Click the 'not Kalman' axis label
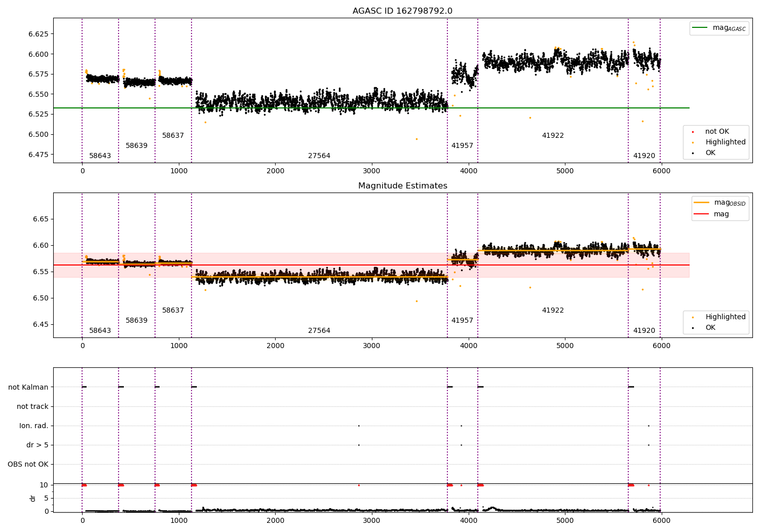The width and height of the screenshot is (760, 532). coord(28,388)
